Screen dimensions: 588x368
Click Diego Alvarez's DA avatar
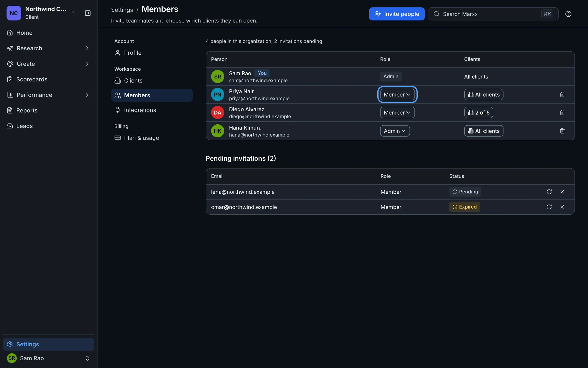[218, 112]
